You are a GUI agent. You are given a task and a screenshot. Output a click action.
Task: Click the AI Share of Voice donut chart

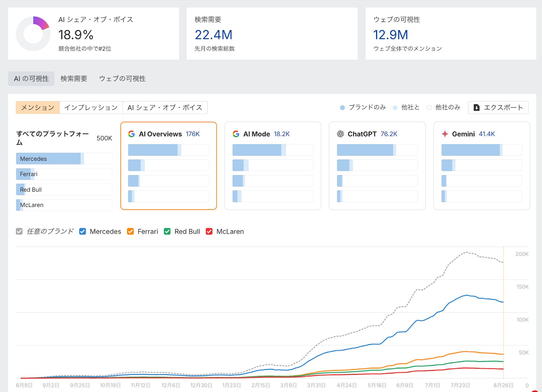click(x=33, y=34)
